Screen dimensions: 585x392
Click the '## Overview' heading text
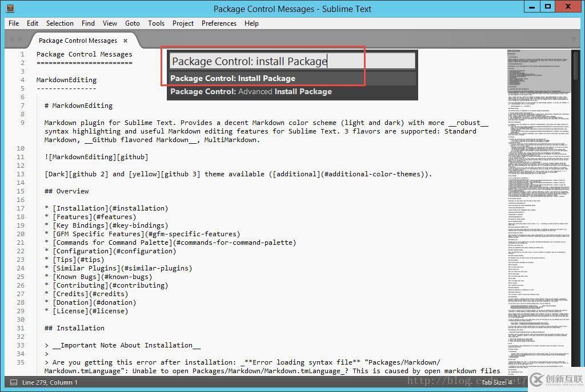tap(66, 191)
